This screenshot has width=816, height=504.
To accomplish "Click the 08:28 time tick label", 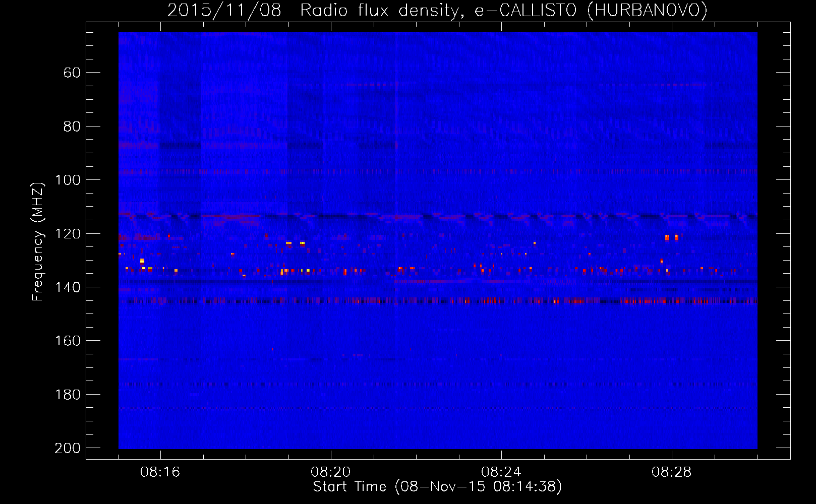I will [x=672, y=472].
